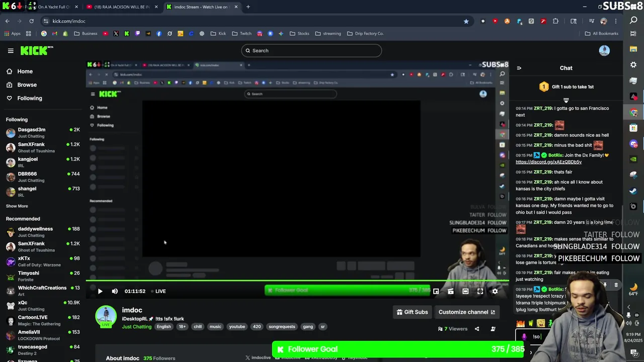Open daddywellness recommended channel

tap(43, 232)
